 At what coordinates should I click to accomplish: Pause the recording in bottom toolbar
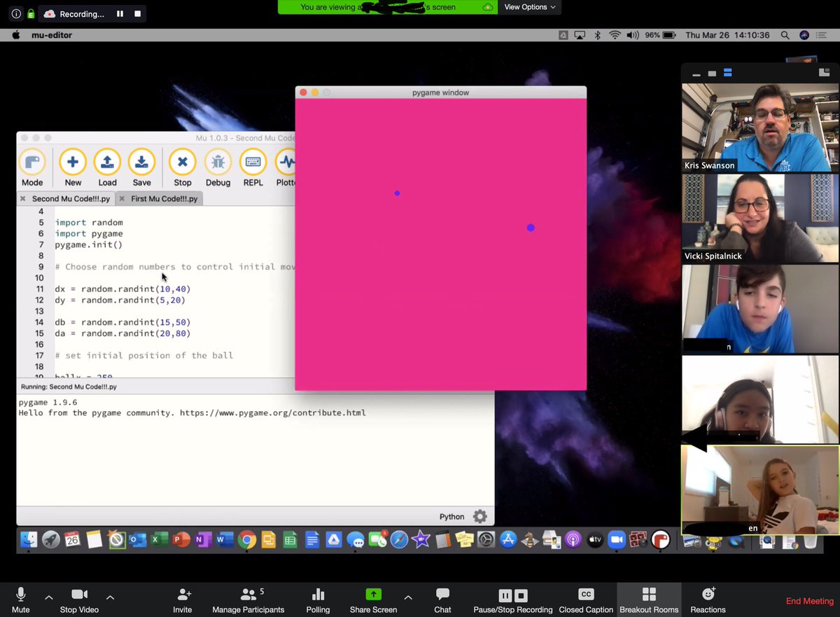(x=505, y=596)
